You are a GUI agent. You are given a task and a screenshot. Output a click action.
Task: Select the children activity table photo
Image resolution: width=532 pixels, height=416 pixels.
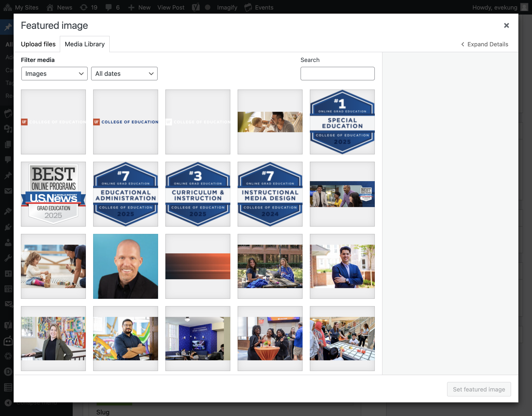(342, 339)
